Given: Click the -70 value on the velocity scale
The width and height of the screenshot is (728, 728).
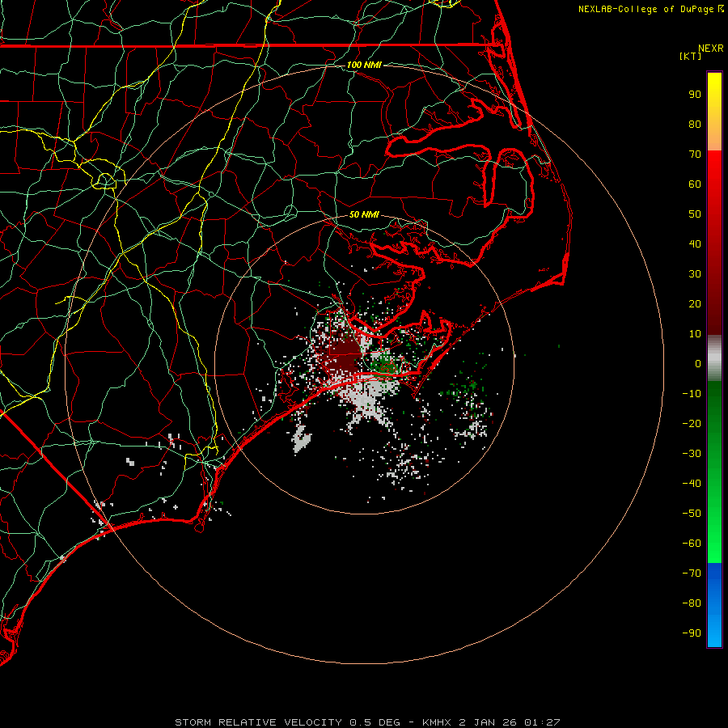Looking at the screenshot, I should pyautogui.click(x=692, y=574).
